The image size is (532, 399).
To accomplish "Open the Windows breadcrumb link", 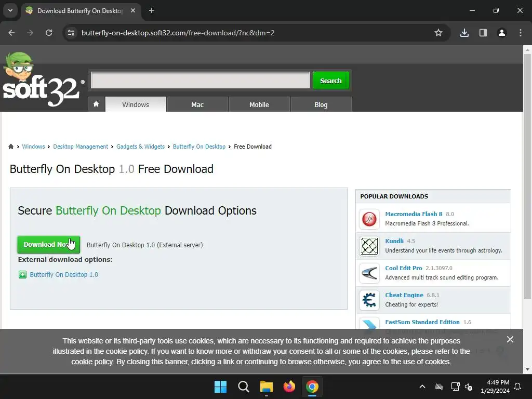I will tap(33, 147).
